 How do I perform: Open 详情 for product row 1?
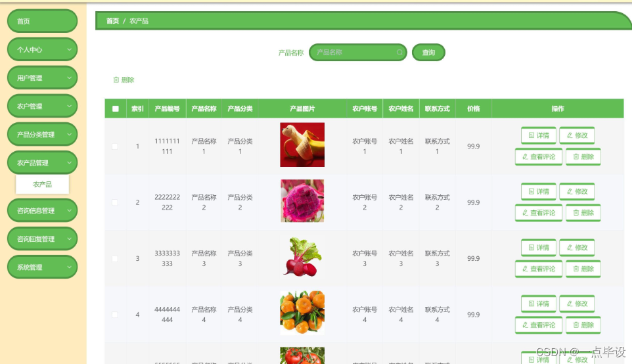tap(538, 135)
